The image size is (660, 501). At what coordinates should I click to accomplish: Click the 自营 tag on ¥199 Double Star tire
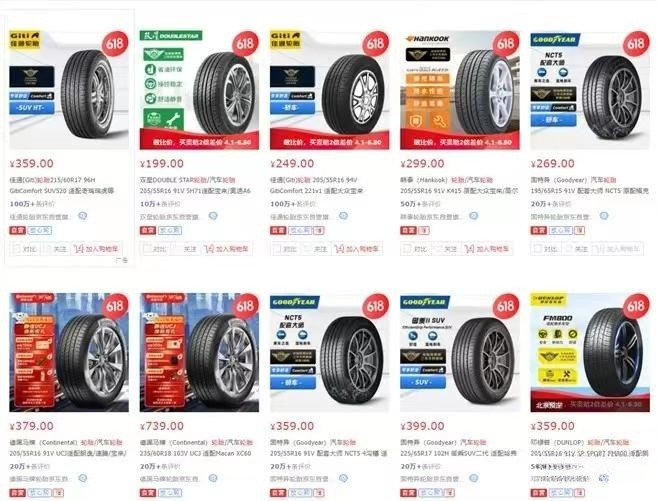[148, 230]
